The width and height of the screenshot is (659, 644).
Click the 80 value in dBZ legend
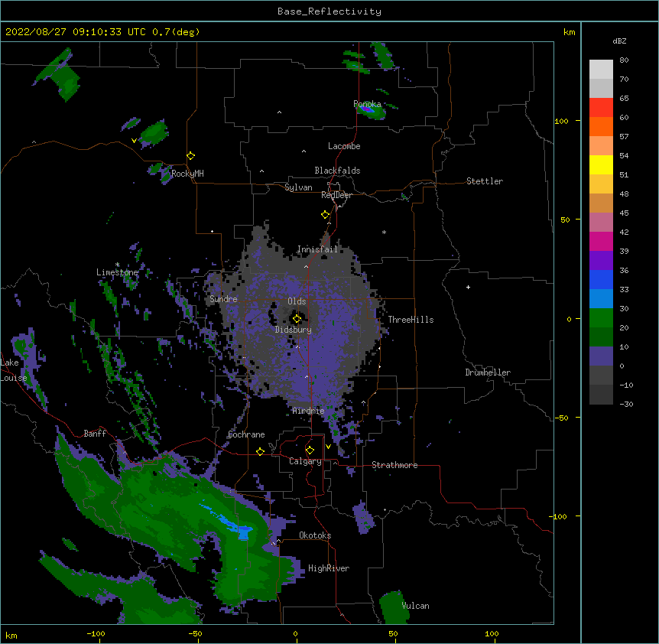pyautogui.click(x=624, y=60)
